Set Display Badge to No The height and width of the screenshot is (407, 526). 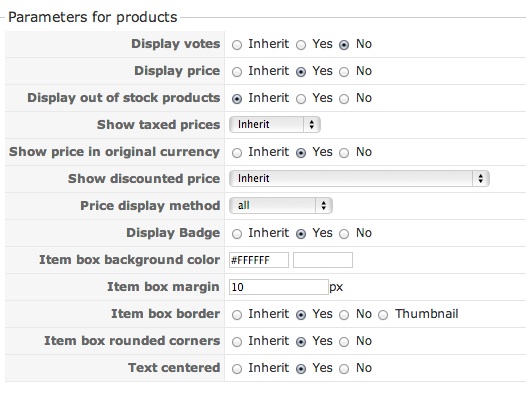click(x=344, y=234)
